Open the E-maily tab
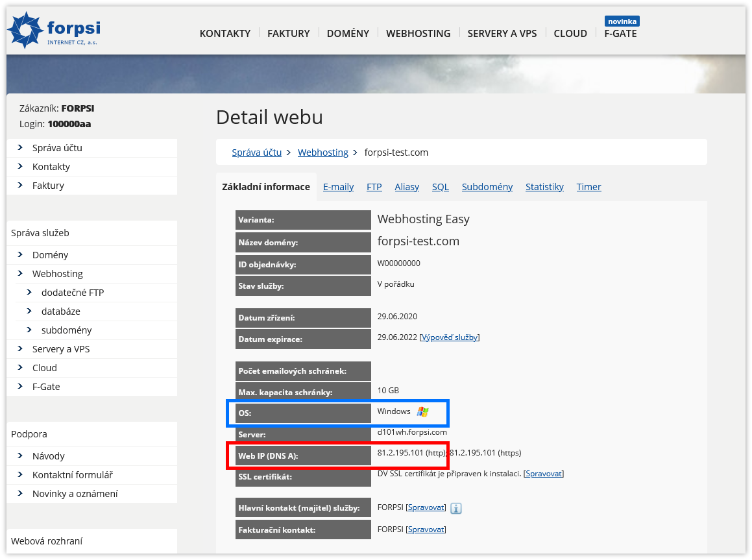 (338, 187)
